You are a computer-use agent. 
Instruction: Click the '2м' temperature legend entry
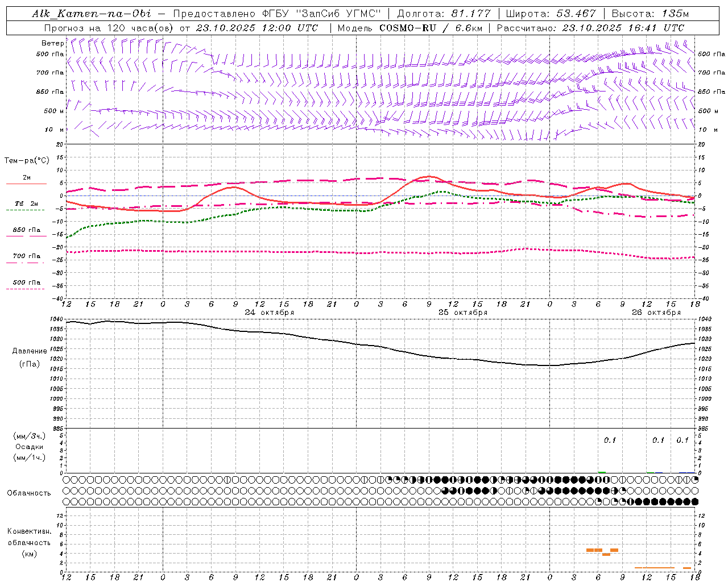point(27,178)
